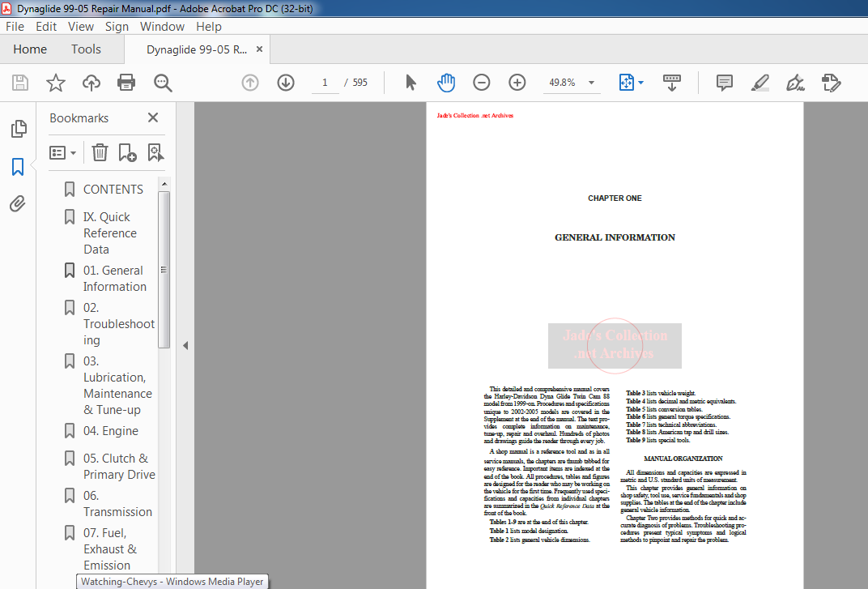Close the Bookmarks panel

(153, 117)
